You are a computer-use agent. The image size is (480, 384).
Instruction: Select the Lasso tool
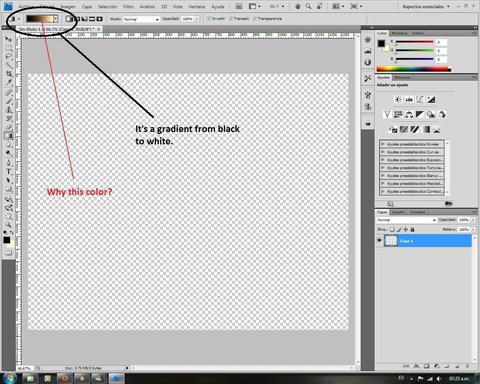click(x=8, y=57)
